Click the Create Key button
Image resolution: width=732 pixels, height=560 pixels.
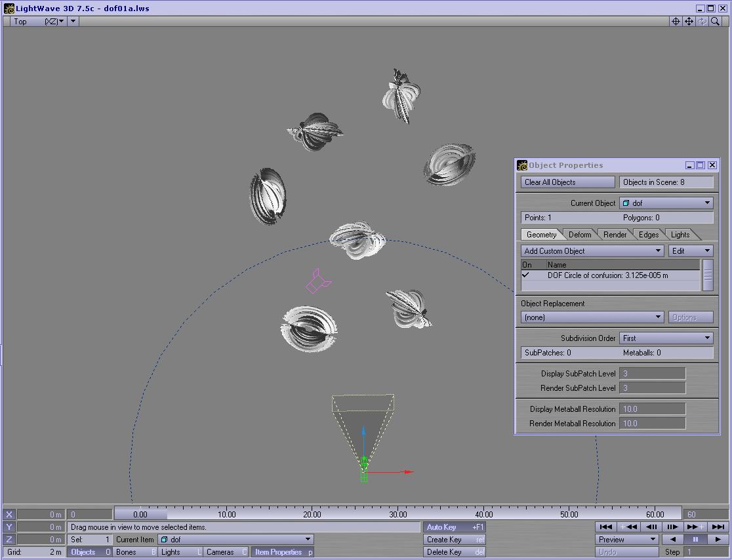[x=455, y=540]
